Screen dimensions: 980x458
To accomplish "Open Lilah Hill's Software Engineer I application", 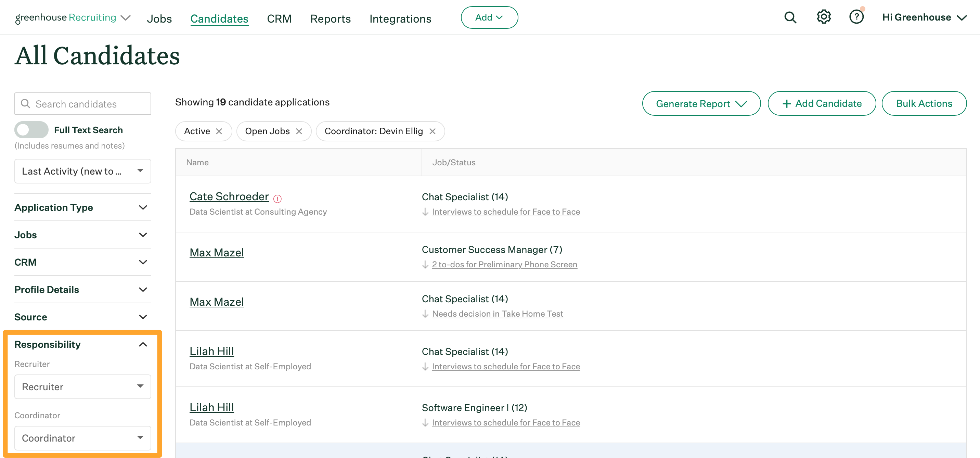I will click(211, 407).
